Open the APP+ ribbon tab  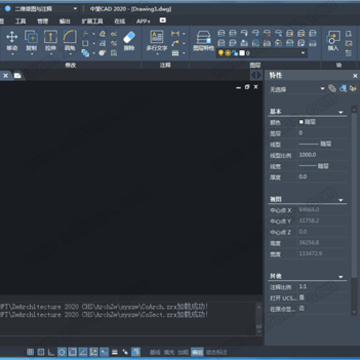[143, 21]
